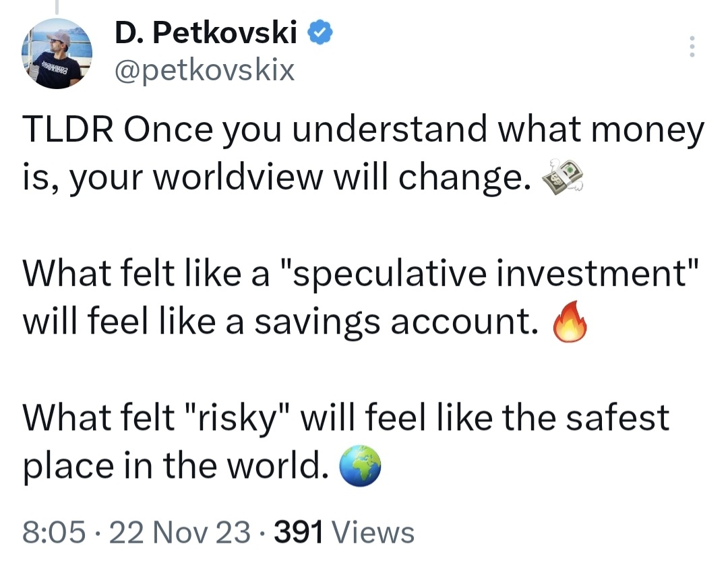728x563 pixels.
Task: Click the Views label
Action: point(374,533)
